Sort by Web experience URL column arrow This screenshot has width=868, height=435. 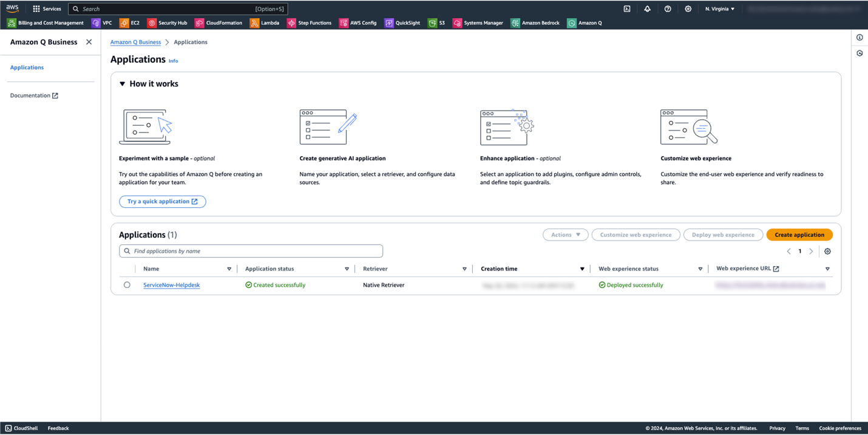pyautogui.click(x=827, y=269)
